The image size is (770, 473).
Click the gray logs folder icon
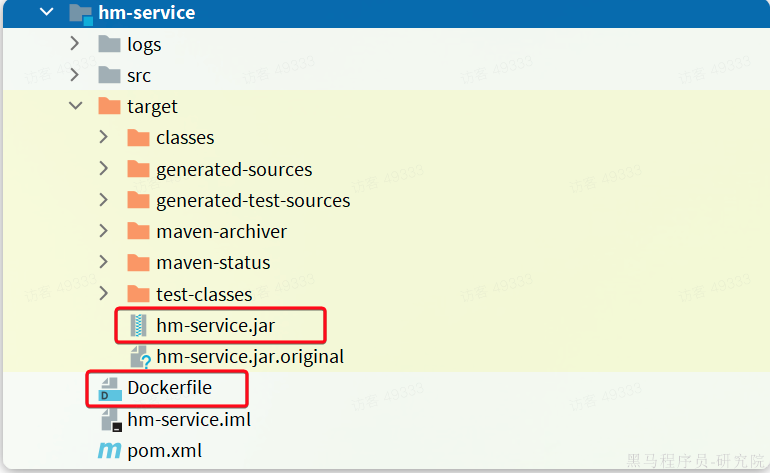click(x=109, y=44)
